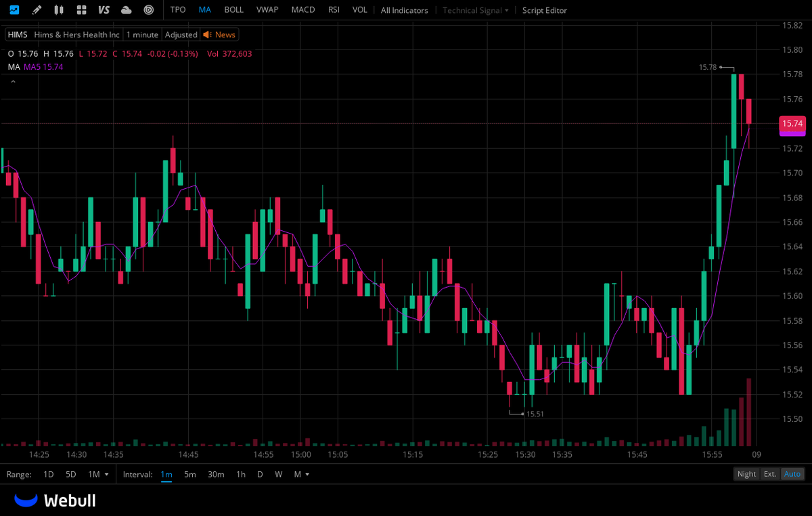
Task: Select the 1D range
Action: point(49,474)
